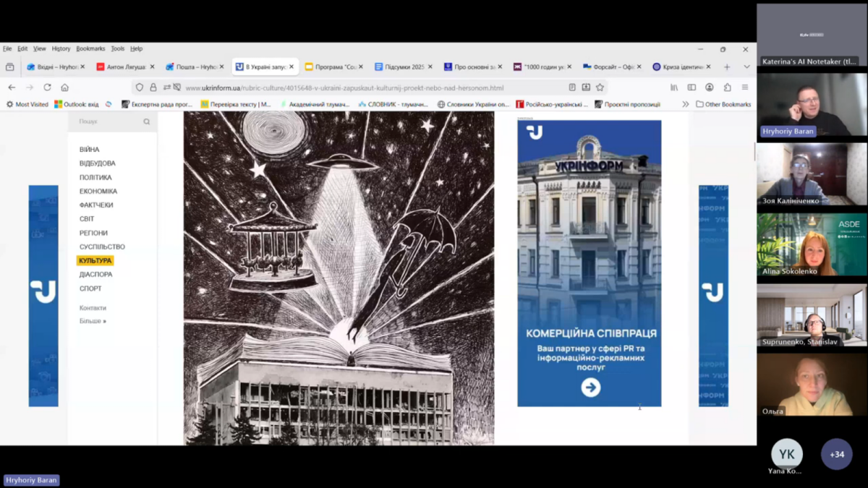
Task: Click into the Пошук search field
Action: pyautogui.click(x=107, y=122)
